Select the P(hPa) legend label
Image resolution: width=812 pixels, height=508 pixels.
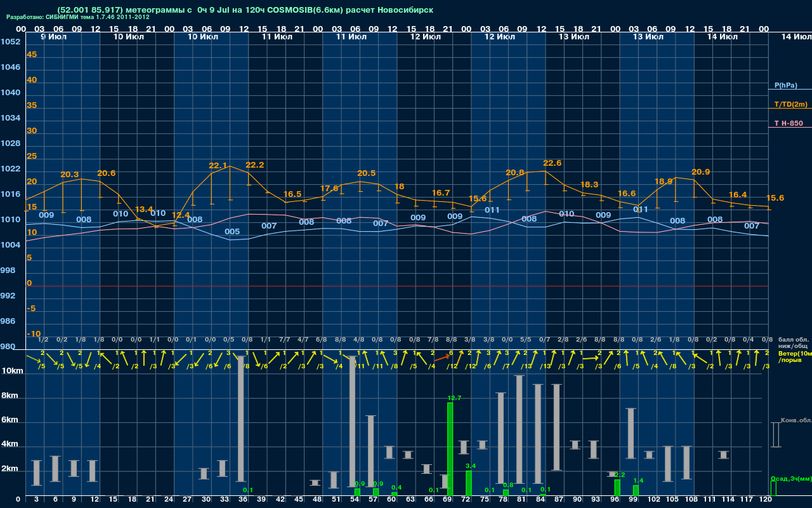point(785,85)
